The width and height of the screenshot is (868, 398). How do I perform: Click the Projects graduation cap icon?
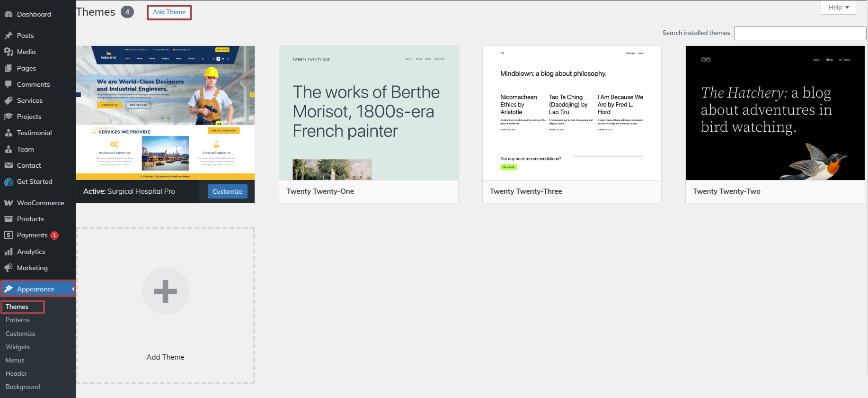pos(9,117)
